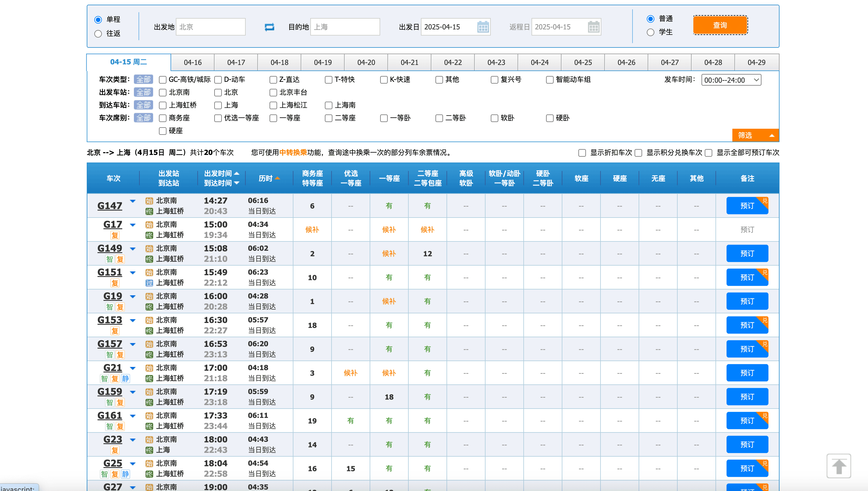Click the 静 quiet-car badge under G21
Viewport: 868px width, 491px height.
coord(125,379)
